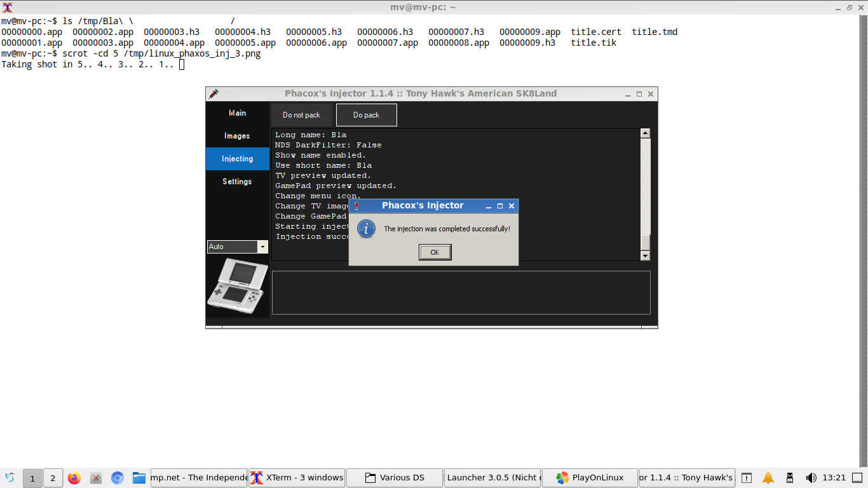The height and width of the screenshot is (488, 868).
Task: Open the file manager from the taskbar
Action: coord(139,478)
